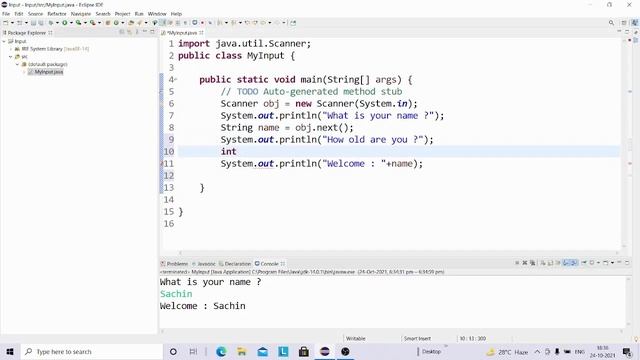Collapse the (default package) node
The height and width of the screenshot is (360, 640).
tap(17, 64)
